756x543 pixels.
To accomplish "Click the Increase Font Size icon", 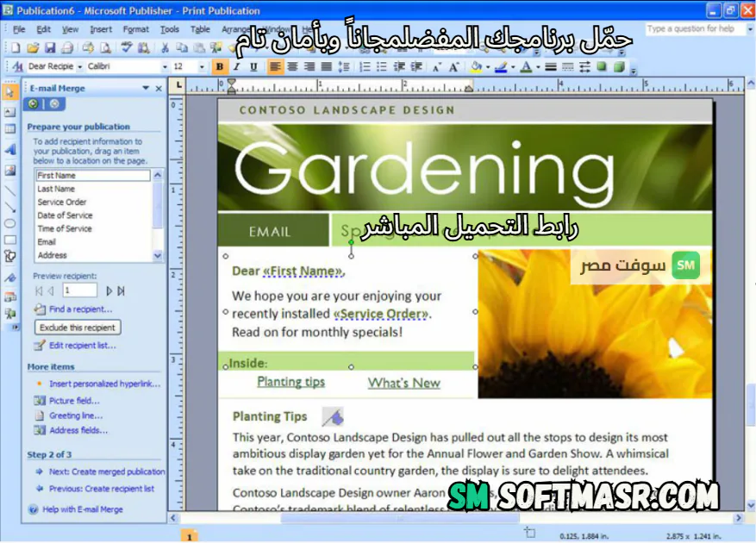I will [x=453, y=66].
